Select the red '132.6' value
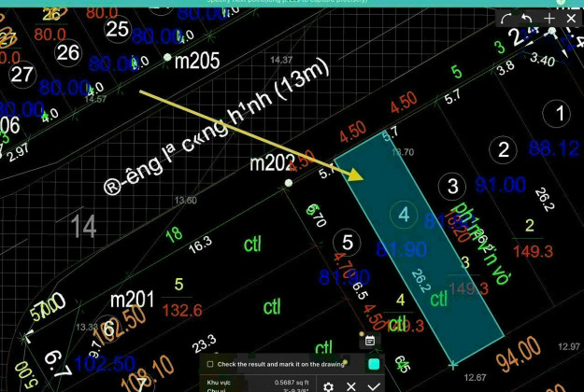Image resolution: width=584 pixels, height=392 pixels. coord(182,310)
